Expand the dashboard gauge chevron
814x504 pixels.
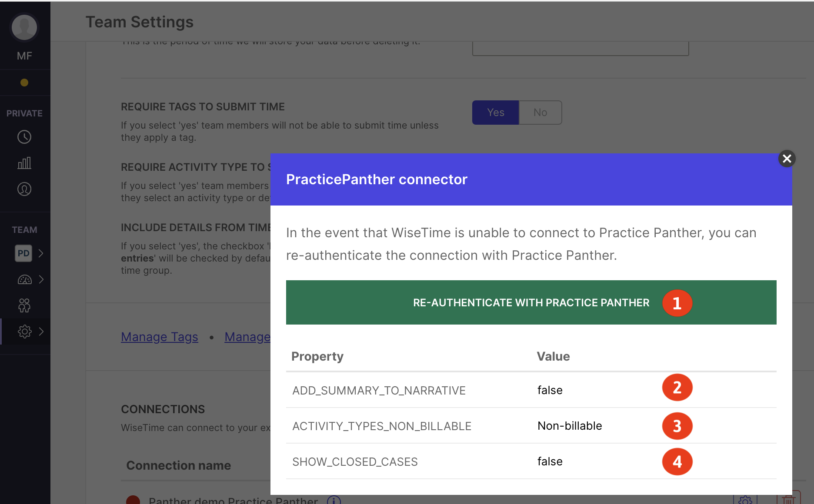click(41, 279)
